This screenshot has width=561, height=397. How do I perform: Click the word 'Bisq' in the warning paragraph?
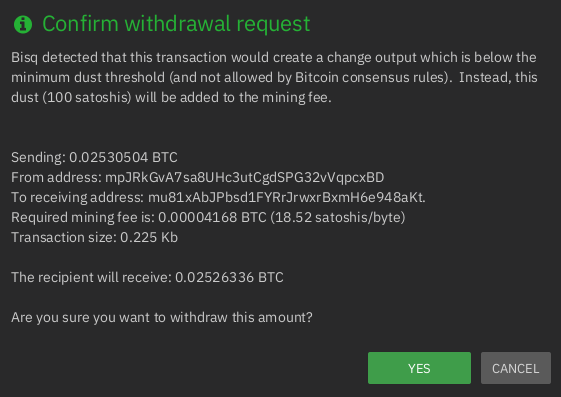point(24,57)
